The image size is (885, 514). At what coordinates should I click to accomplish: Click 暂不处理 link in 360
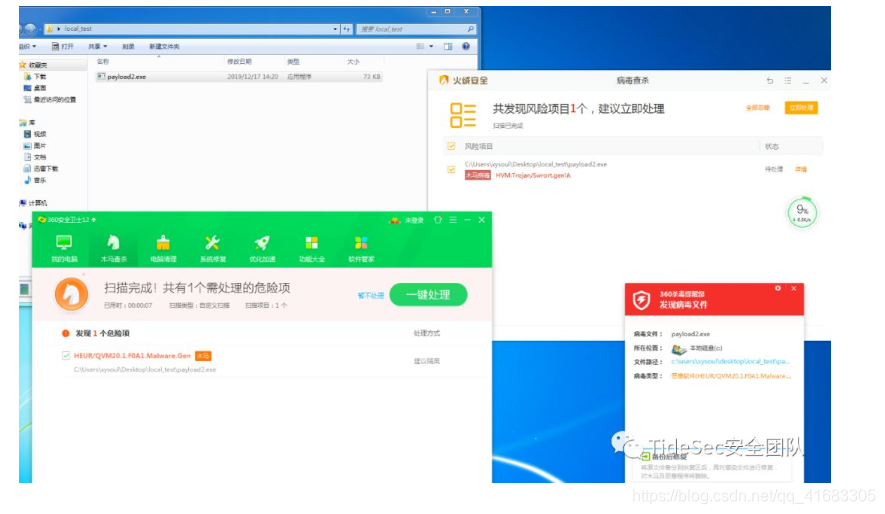[x=370, y=295]
